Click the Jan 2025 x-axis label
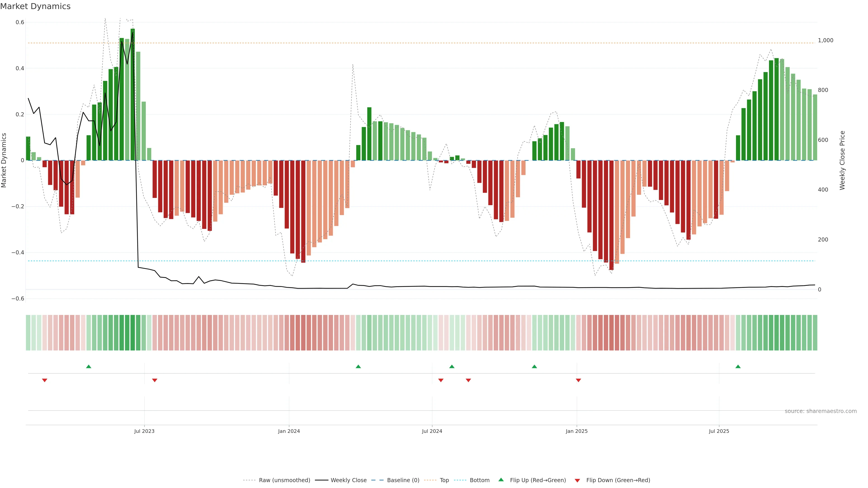This screenshot has height=488, width=868. [x=577, y=431]
